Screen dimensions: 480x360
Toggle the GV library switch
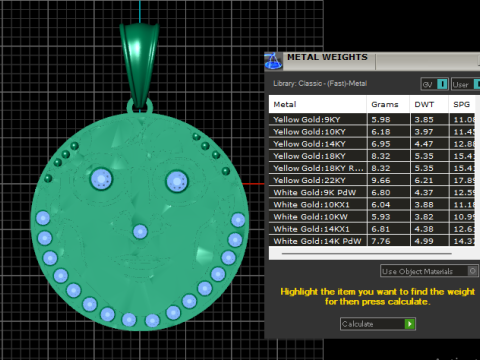click(x=435, y=84)
